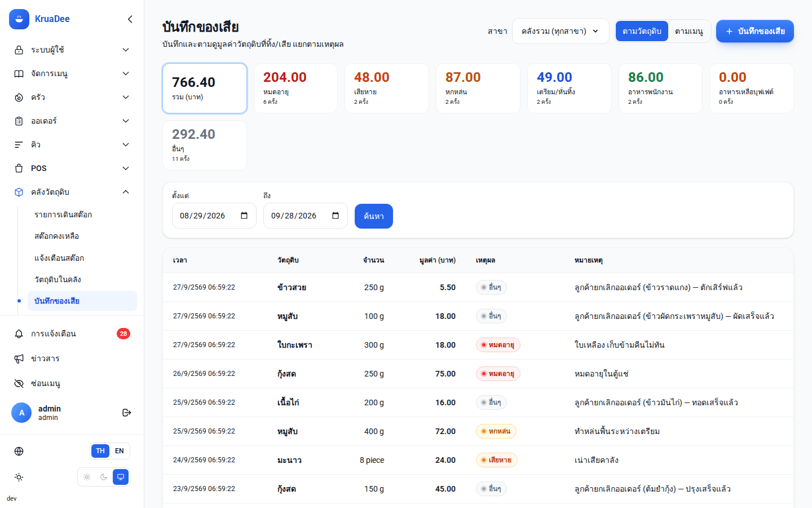Open calendar picker in the ตั้งแต่ date field
This screenshot has height=508, width=812.
244,216
